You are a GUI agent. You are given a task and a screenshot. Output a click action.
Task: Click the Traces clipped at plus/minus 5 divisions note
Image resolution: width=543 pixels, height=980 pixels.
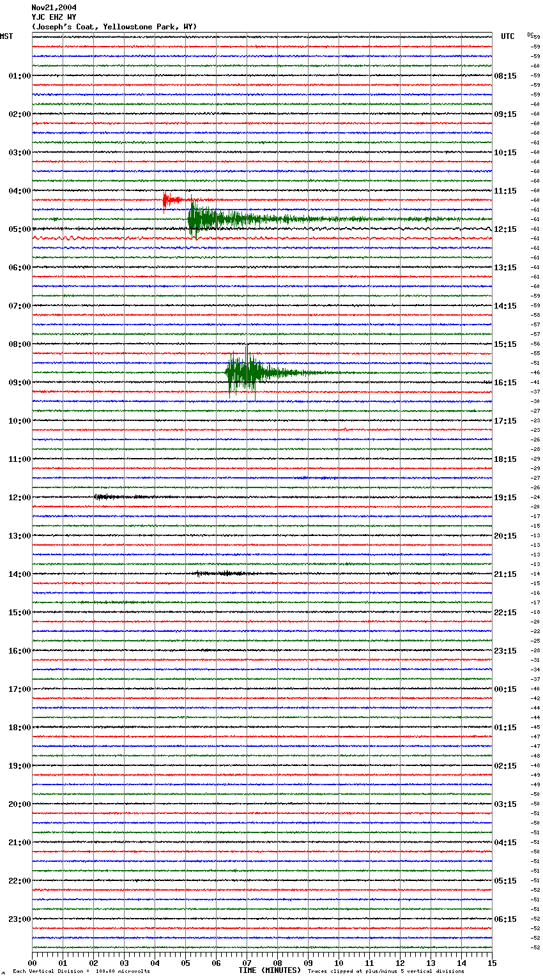pyautogui.click(x=386, y=972)
